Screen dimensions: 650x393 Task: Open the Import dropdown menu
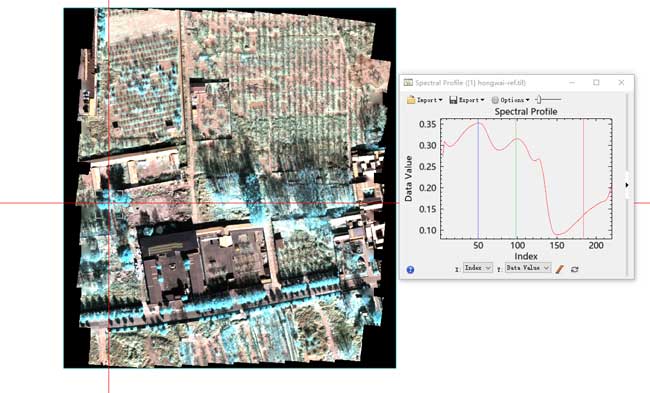(425, 100)
